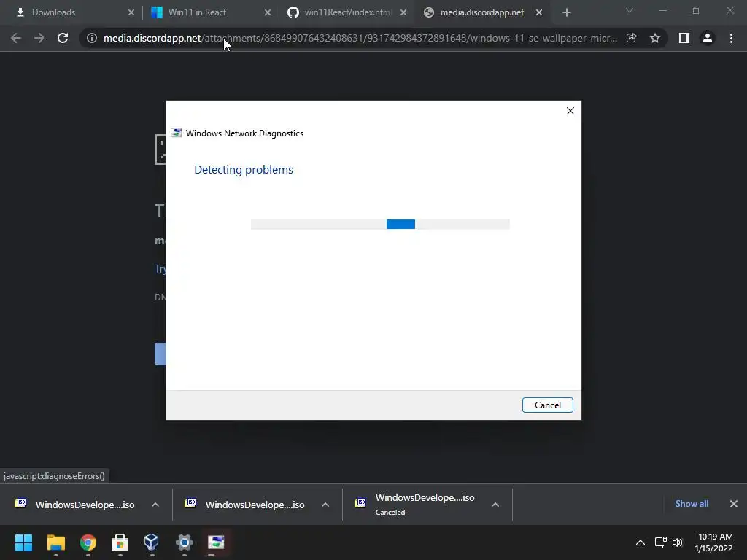Open File Explorer from taskbar
Viewport: 747px width, 560px height.
pyautogui.click(x=55, y=542)
